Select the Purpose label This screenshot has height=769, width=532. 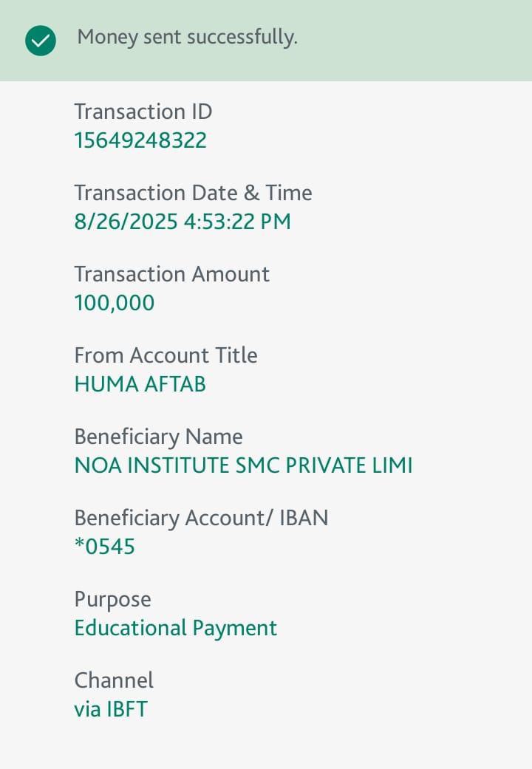(x=112, y=599)
